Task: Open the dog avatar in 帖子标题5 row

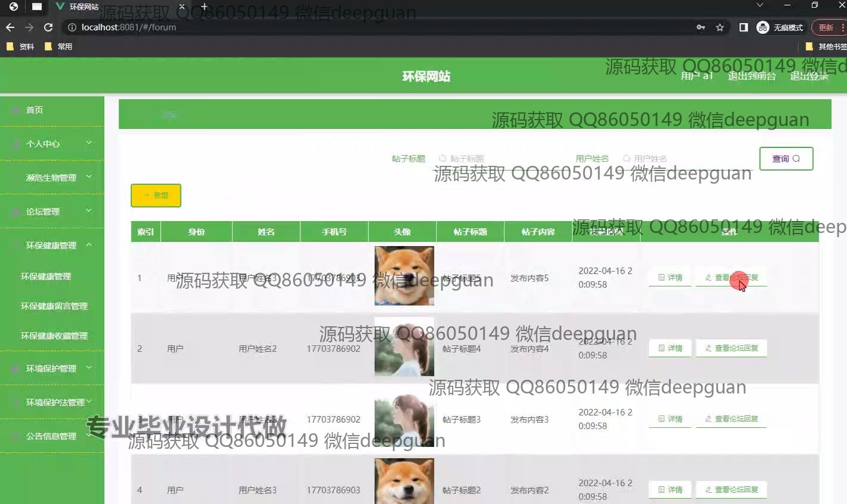Action: click(404, 276)
